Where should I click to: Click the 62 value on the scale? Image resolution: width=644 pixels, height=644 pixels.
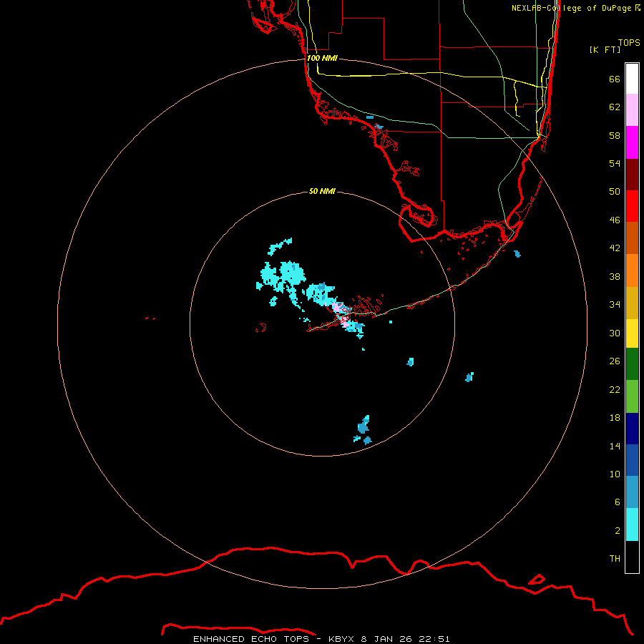pos(615,107)
